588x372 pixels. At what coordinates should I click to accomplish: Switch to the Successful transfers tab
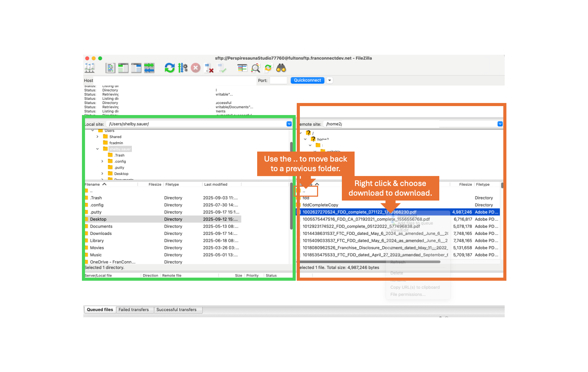point(176,310)
